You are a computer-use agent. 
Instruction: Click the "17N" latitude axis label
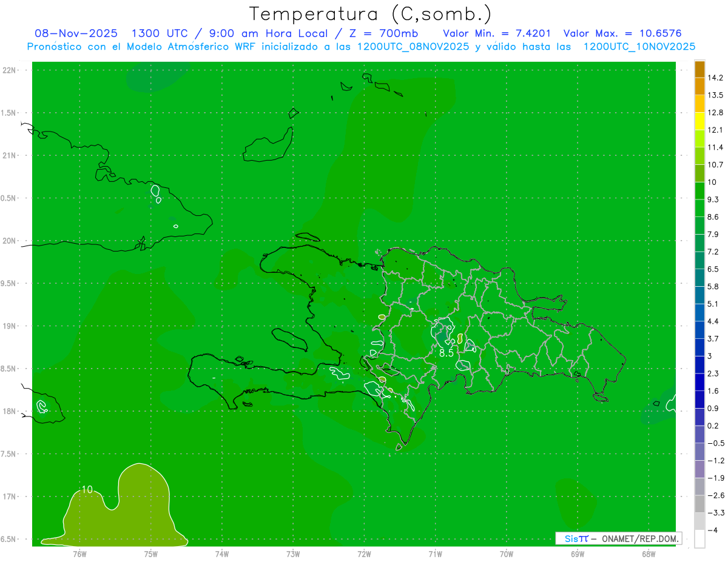(x=10, y=497)
